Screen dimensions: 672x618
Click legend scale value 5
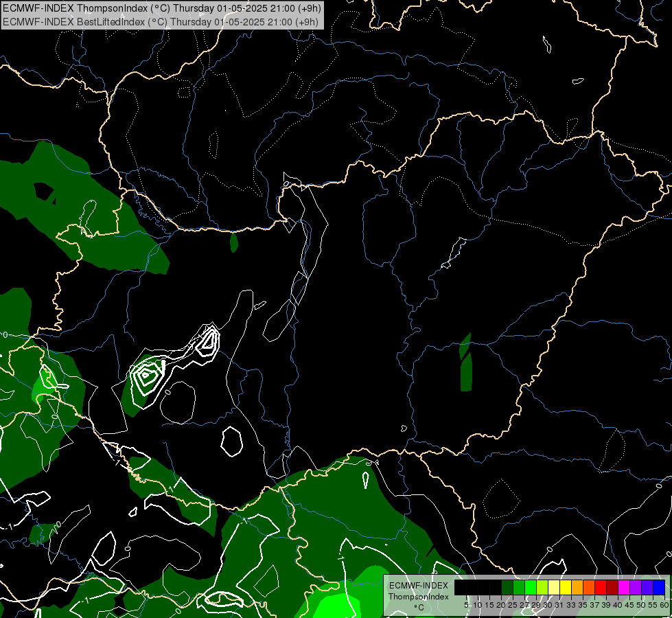pyautogui.click(x=466, y=605)
